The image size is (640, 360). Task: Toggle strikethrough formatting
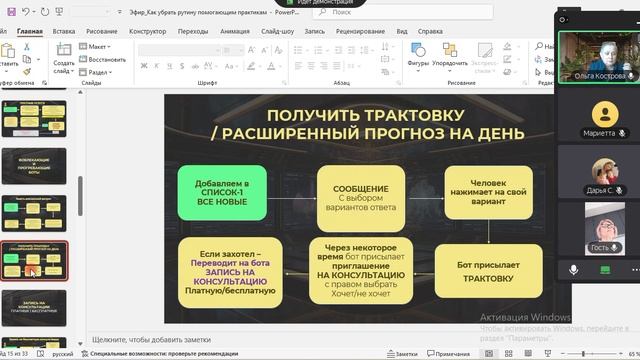tap(195, 66)
